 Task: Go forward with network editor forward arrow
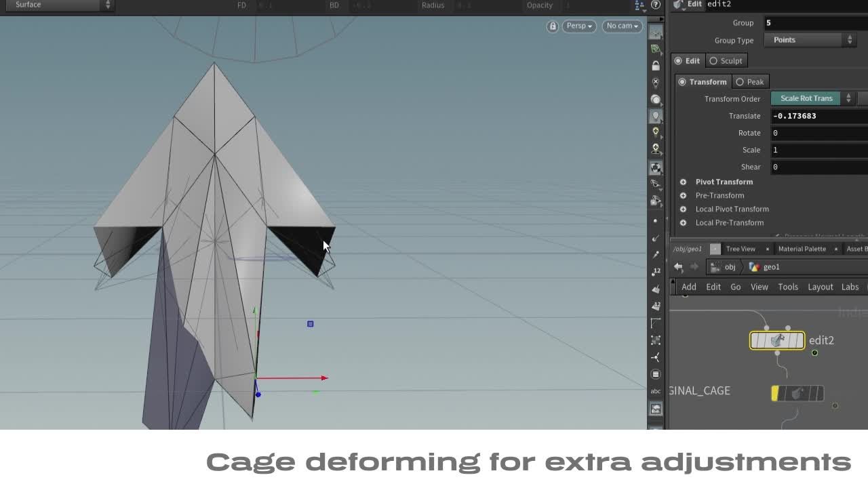[694, 267]
